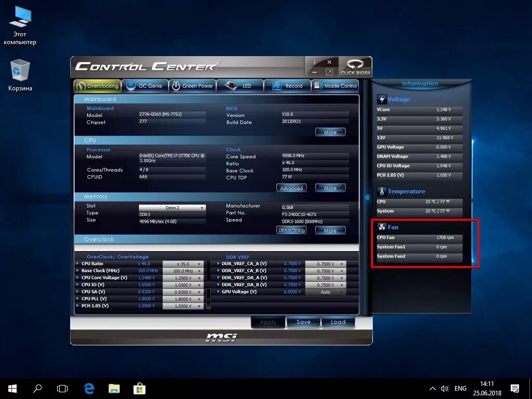Open File Explorer from taskbar
532x399 pixels.
[114, 389]
